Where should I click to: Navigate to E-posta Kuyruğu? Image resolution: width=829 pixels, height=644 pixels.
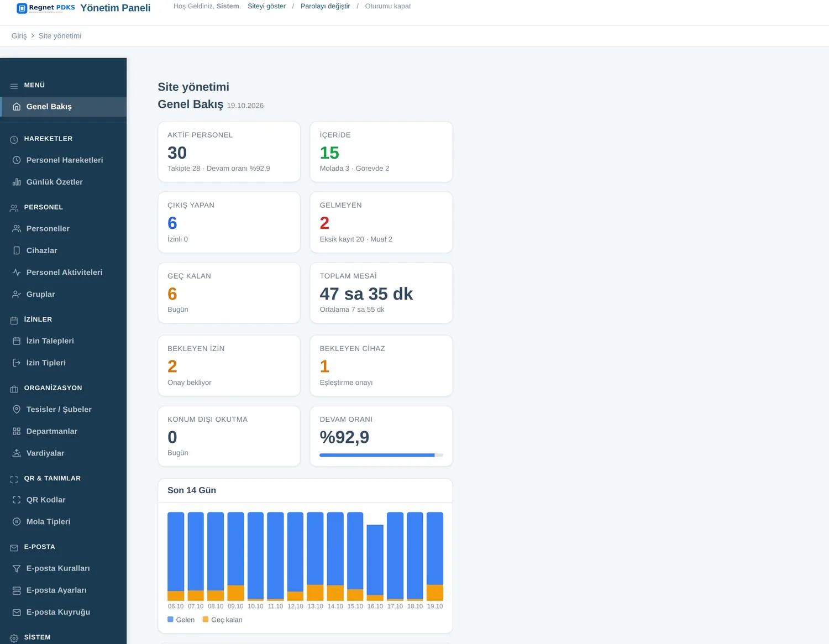click(64, 612)
